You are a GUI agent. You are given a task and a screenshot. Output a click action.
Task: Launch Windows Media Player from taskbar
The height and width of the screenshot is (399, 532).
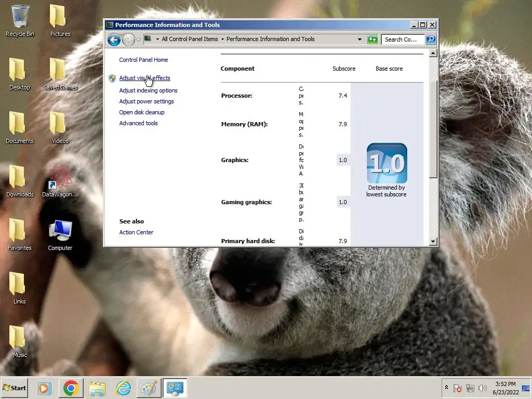pyautogui.click(x=45, y=388)
